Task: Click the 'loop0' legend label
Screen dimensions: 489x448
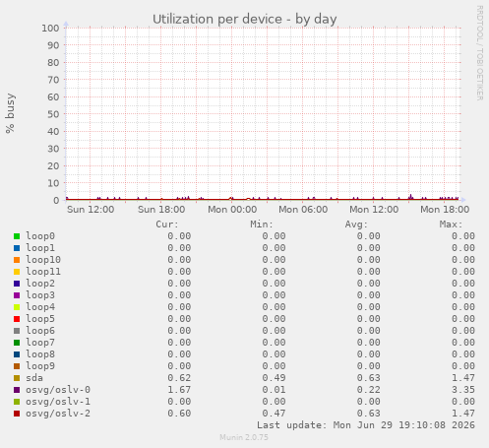Action: [x=40, y=236]
